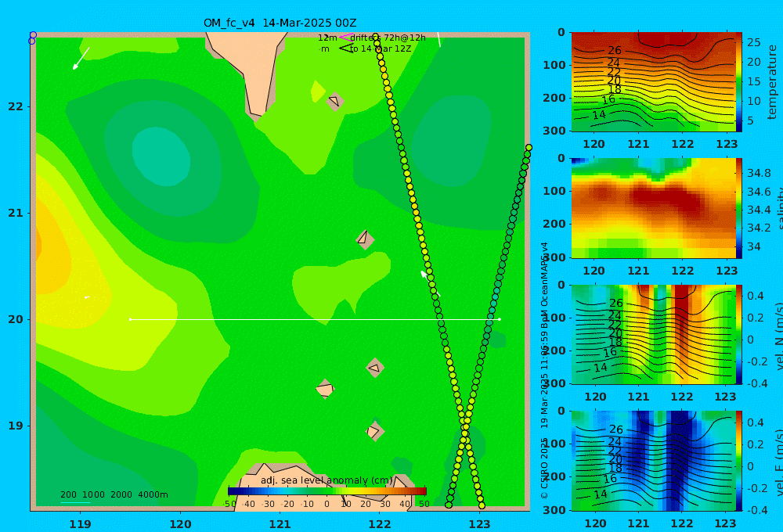Click the "adj. sea level anomaly (cm)" label
Image resolution: width=783 pixels, height=532 pixels.
pyautogui.click(x=327, y=480)
